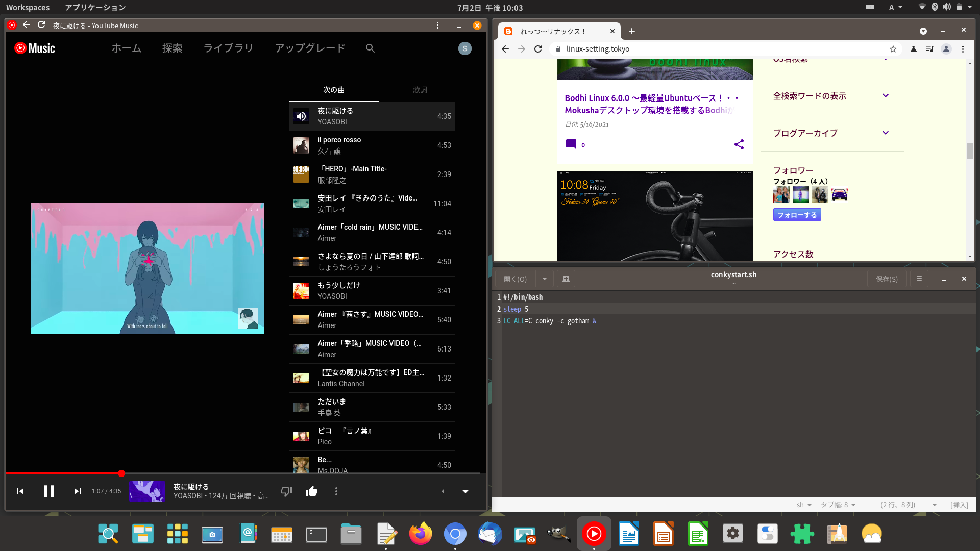Open the タブ幅 tab width dropdown
This screenshot has width=980, height=551.
(838, 505)
